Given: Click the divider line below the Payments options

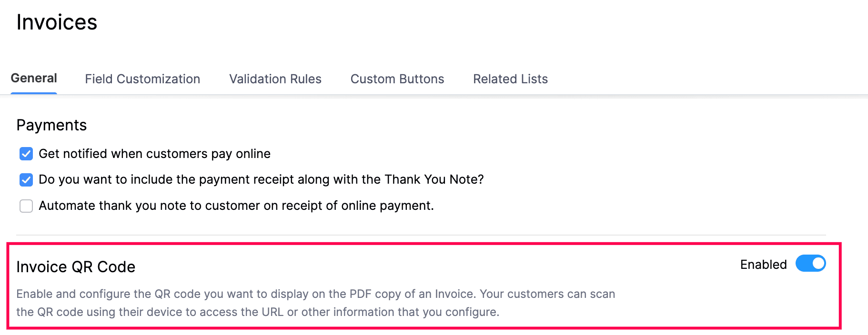Looking at the screenshot, I should [x=421, y=235].
